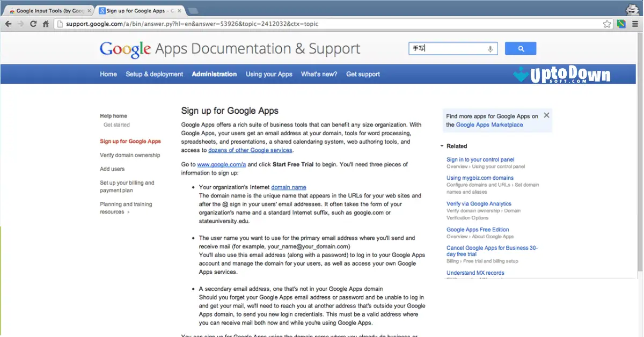Open Verify domain ownership in the sidebar

129,155
